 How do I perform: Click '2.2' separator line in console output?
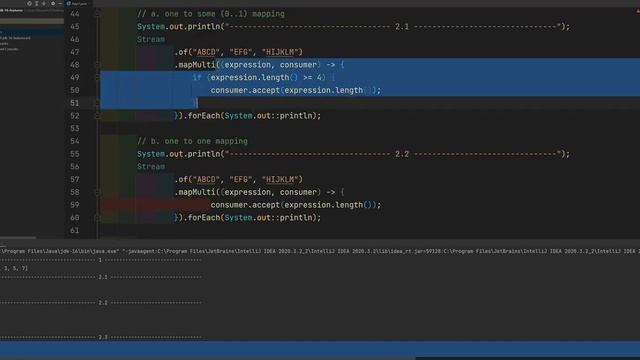tap(101, 302)
